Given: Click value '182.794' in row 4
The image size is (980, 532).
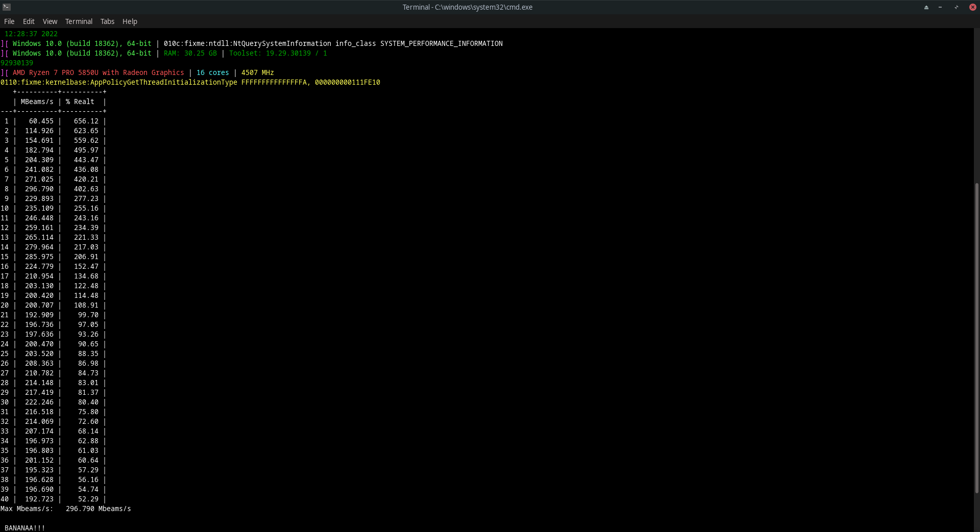Looking at the screenshot, I should point(39,150).
